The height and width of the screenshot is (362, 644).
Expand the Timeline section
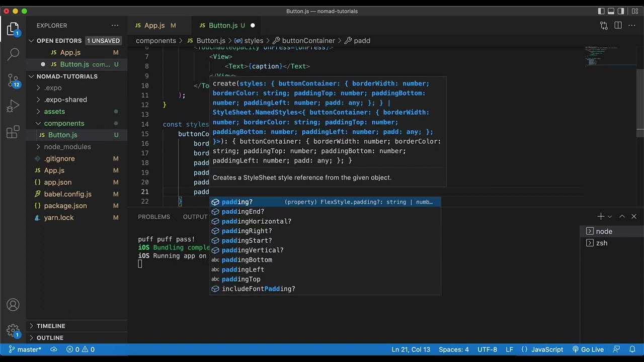(x=51, y=326)
